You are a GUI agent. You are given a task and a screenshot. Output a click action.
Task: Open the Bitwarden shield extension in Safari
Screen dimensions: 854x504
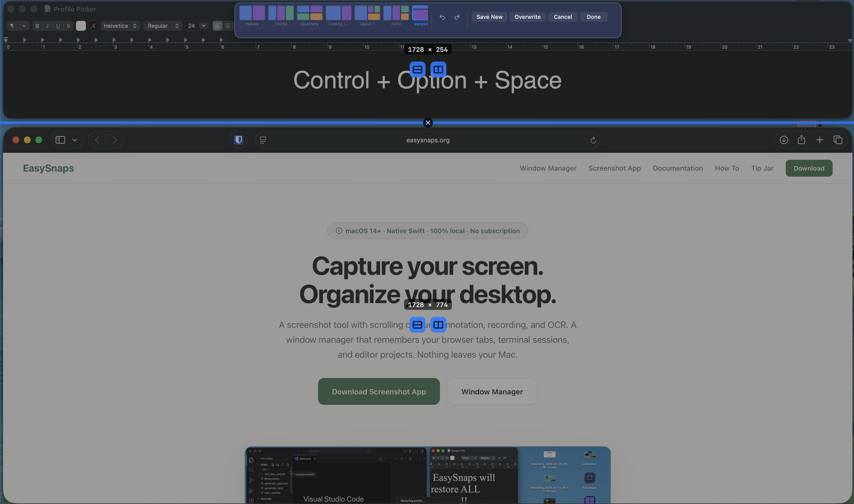(239, 140)
